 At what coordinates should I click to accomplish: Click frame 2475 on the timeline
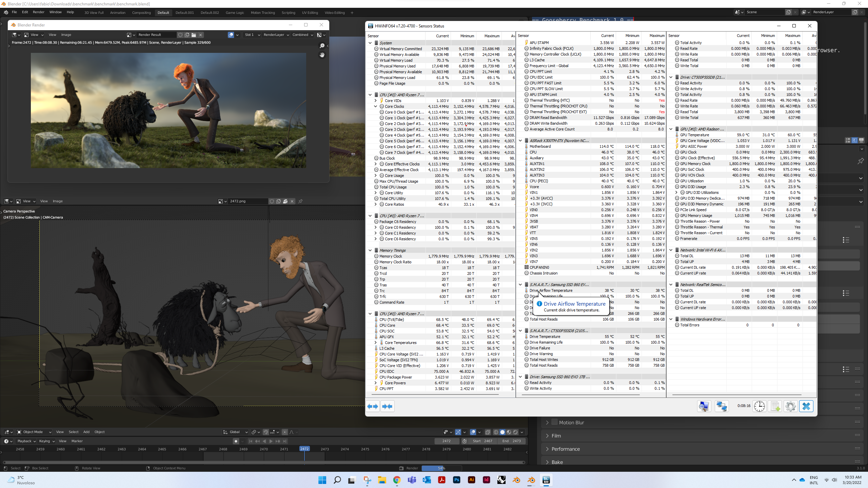tap(365, 449)
